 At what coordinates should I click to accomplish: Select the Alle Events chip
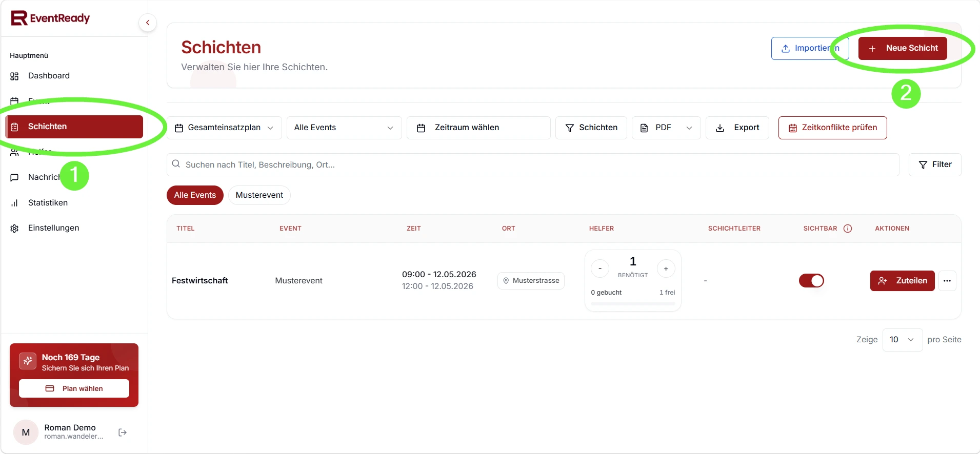[x=195, y=195]
